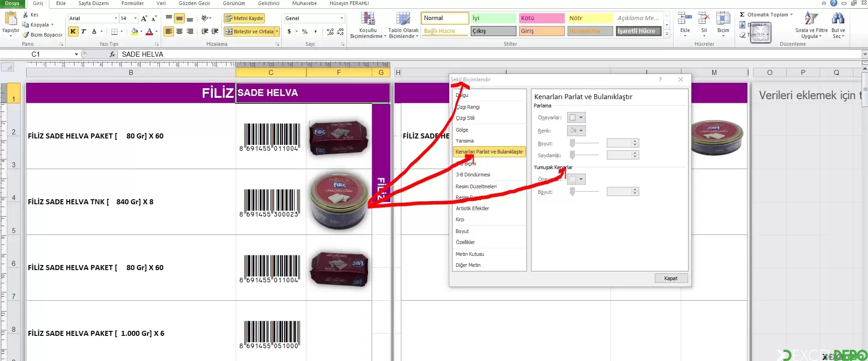Select Gölge in the dialog list
The width and height of the screenshot is (868, 361).
(x=489, y=130)
